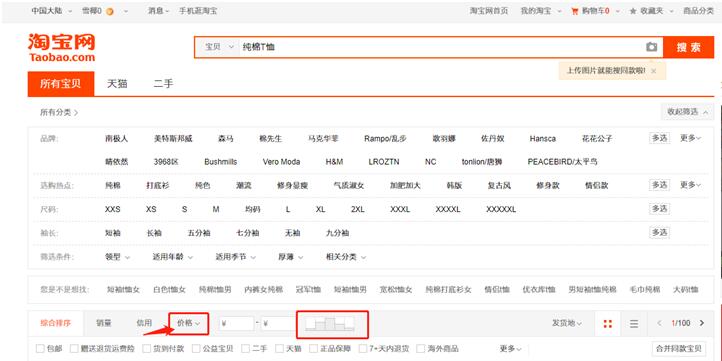
Task: Switch to list view icon
Action: click(x=634, y=324)
